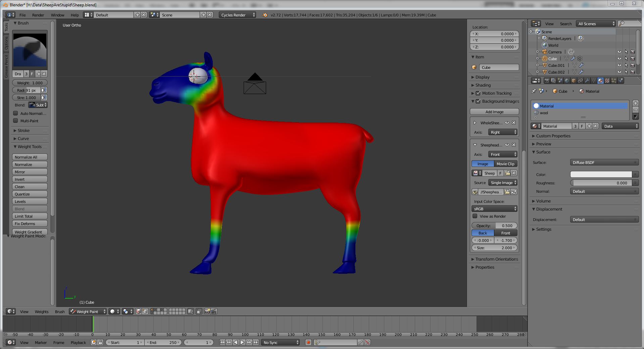Screen dimensions: 644x349
Task: Add a new material slot plus button
Action: (x=635, y=103)
